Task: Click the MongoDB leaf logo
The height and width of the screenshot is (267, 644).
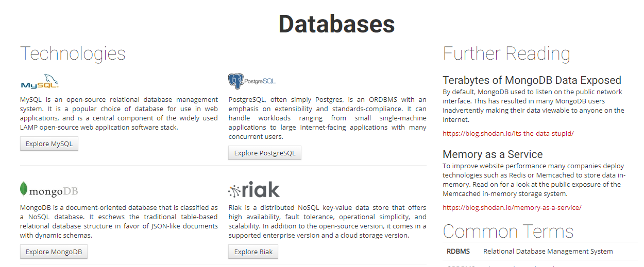Action: point(49,190)
